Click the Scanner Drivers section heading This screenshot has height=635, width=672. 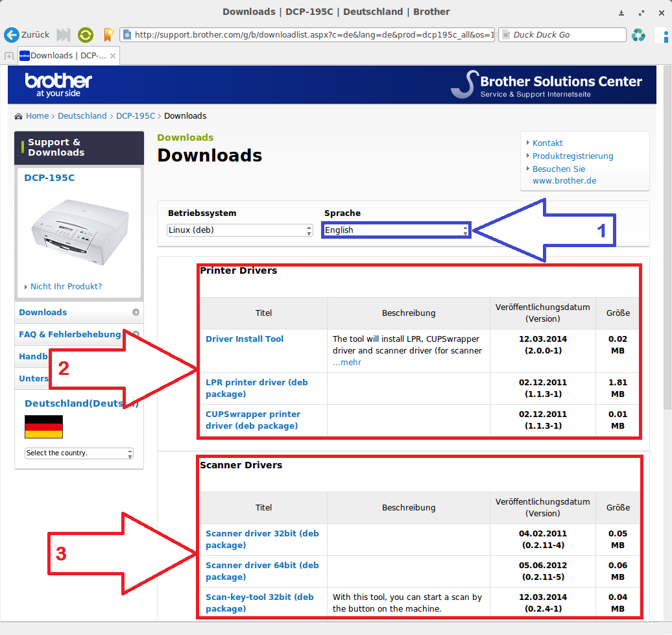click(241, 465)
